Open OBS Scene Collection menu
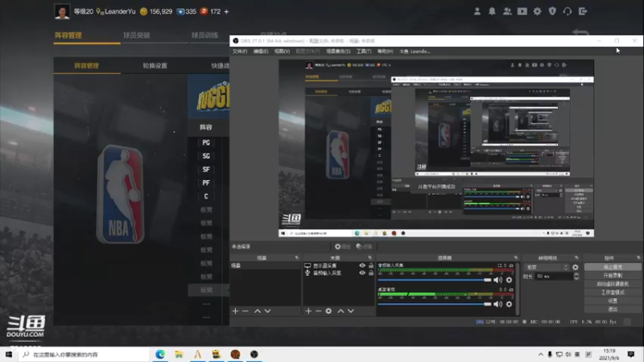This screenshot has width=644, height=362. (x=338, y=51)
